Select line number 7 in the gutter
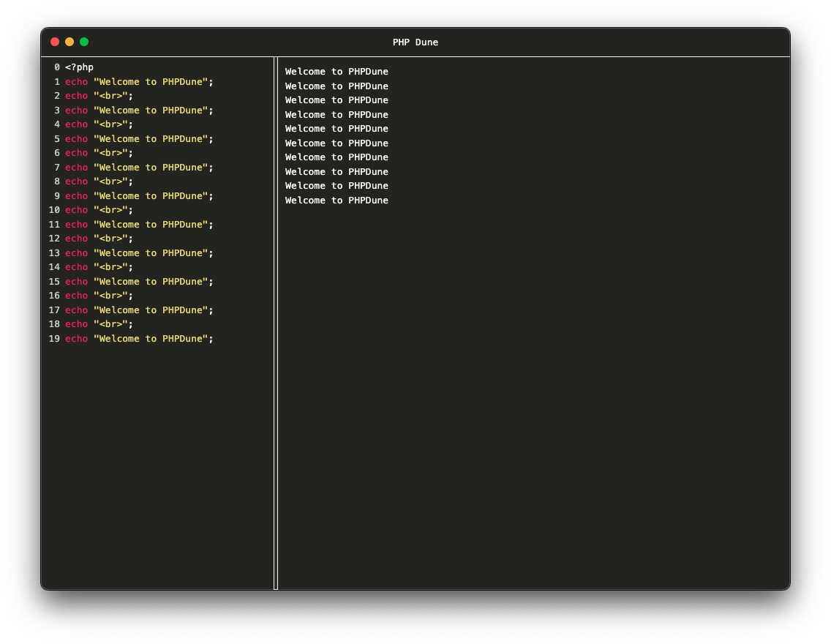 [57, 168]
